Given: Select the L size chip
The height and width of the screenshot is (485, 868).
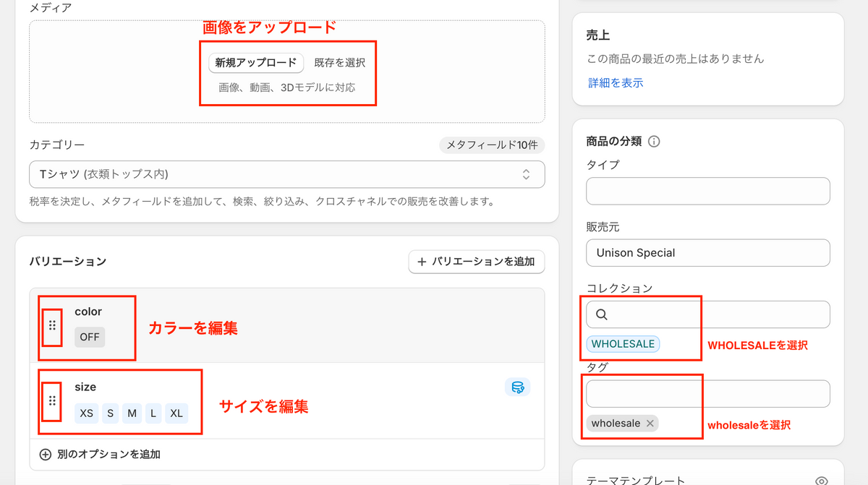Looking at the screenshot, I should pos(153,413).
